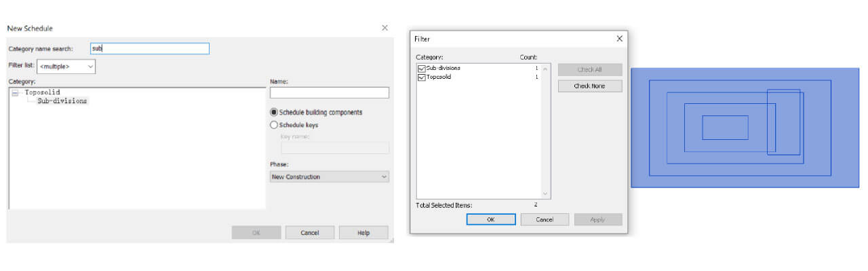Click the schedule Name input field
This screenshot has width=868, height=271.
[x=330, y=92]
